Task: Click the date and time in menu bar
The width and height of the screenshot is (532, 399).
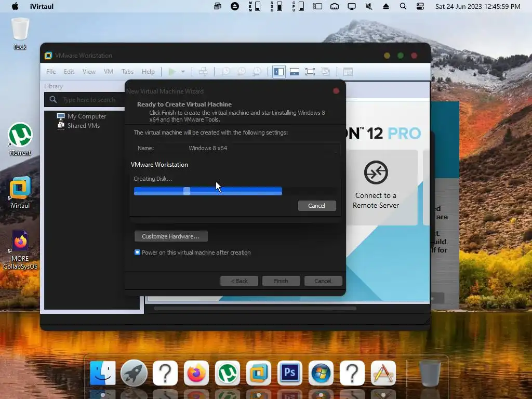Action: [477, 6]
